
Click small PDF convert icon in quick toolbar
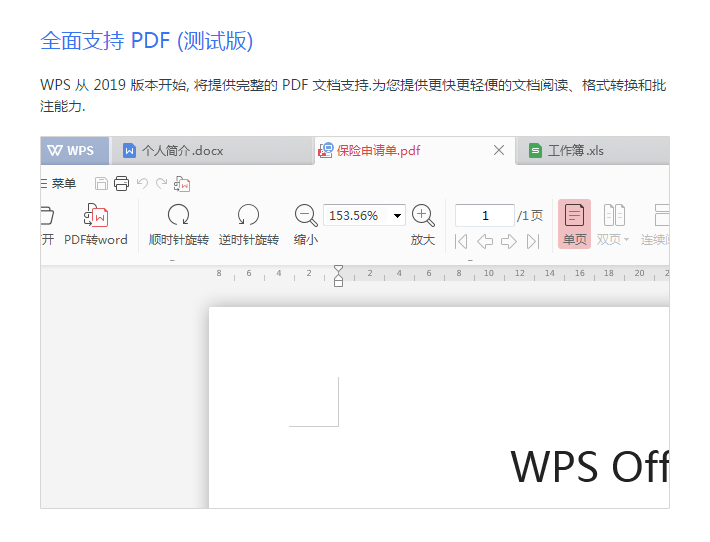click(182, 184)
